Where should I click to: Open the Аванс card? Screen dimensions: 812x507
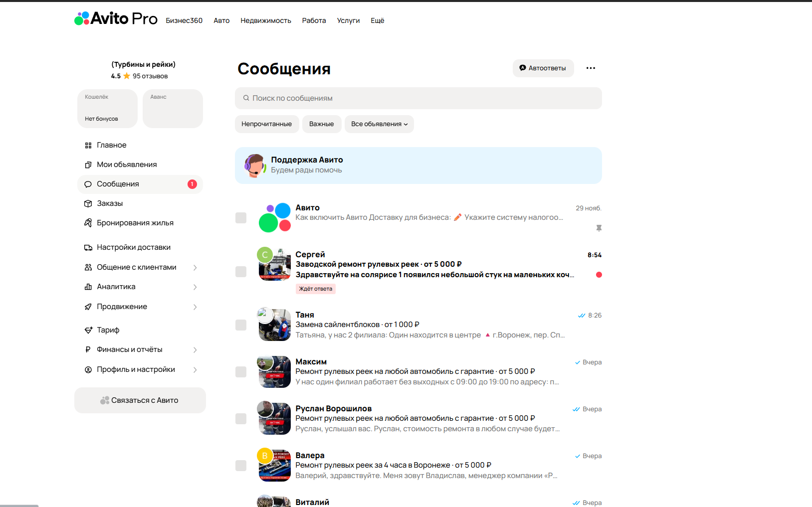coord(173,109)
